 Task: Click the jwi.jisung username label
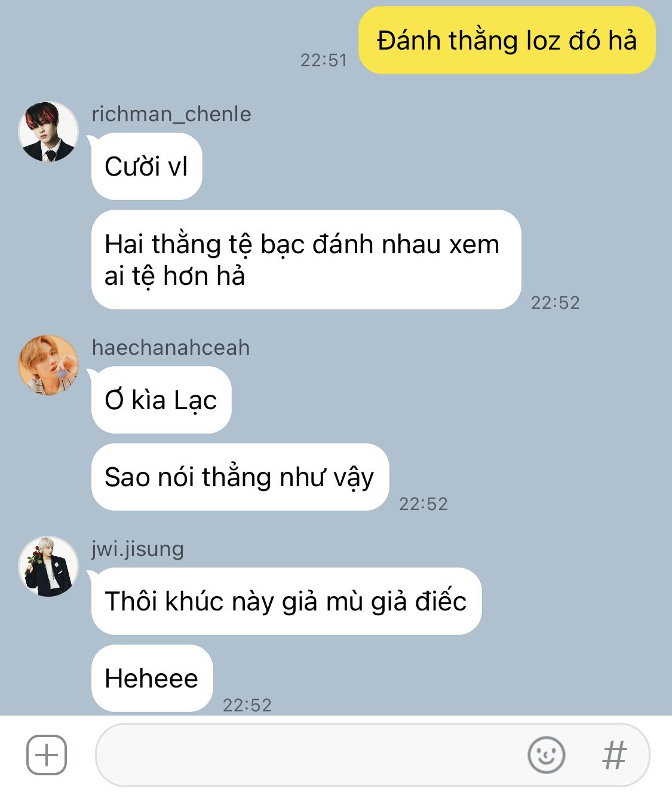coord(137,549)
